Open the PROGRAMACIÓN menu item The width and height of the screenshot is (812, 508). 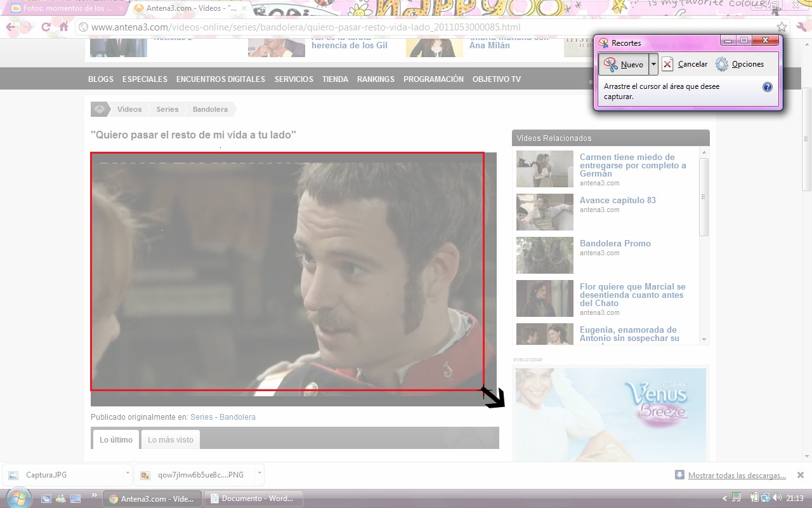(433, 79)
